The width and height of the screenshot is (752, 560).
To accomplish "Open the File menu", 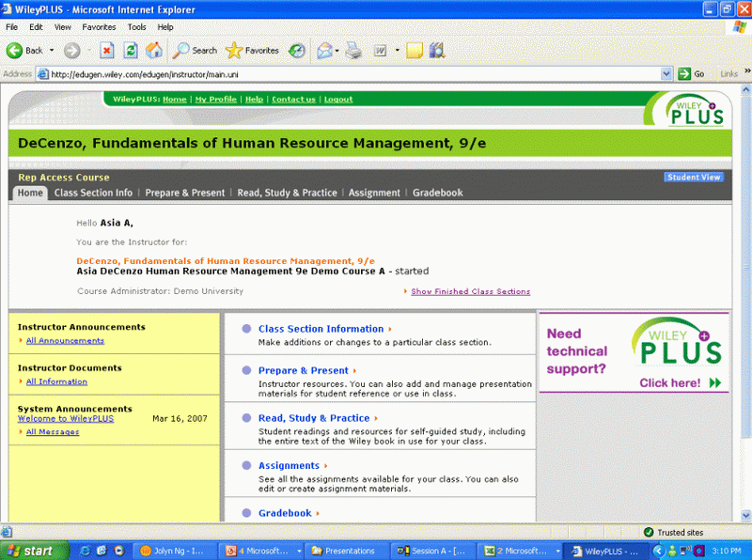I will 11,27.
